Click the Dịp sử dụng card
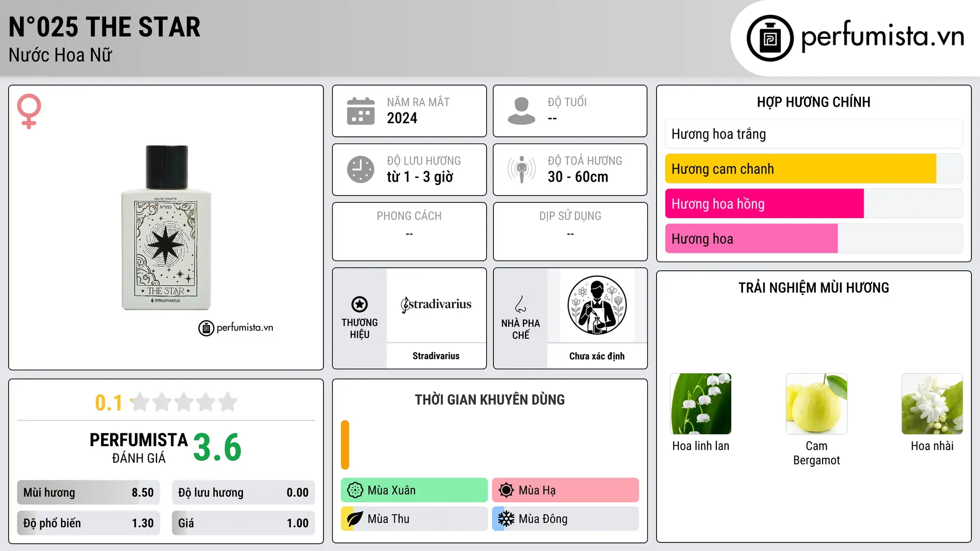 (570, 231)
